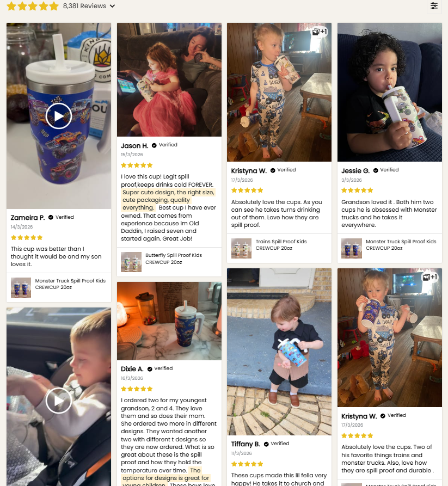This screenshot has width=448, height=486.
Task: Click the Verified checkmark beside Zameira P.
Action: [51, 217]
